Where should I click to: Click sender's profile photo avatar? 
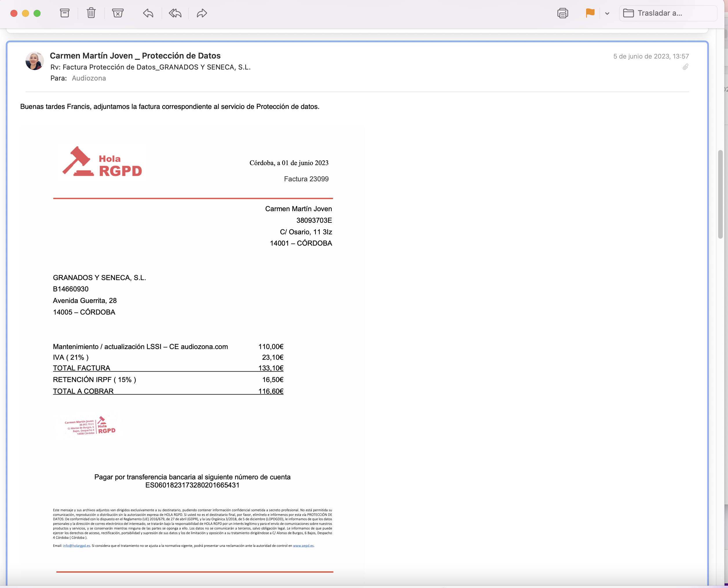click(34, 61)
